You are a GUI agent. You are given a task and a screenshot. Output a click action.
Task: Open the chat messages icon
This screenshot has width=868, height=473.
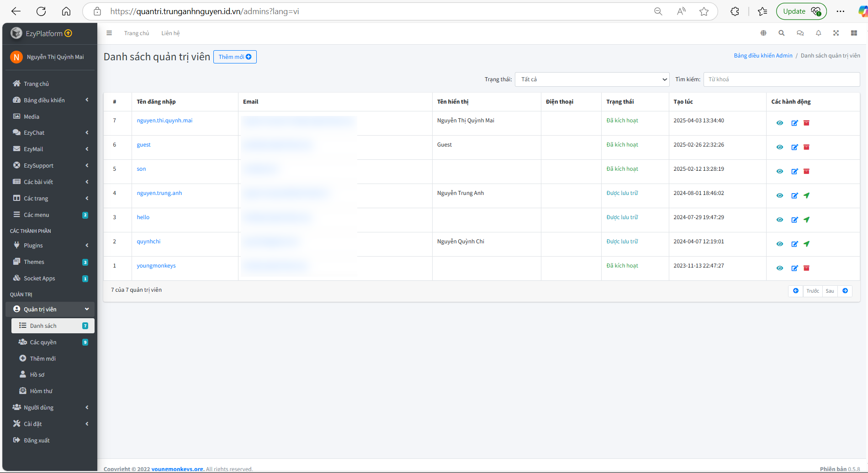800,33
